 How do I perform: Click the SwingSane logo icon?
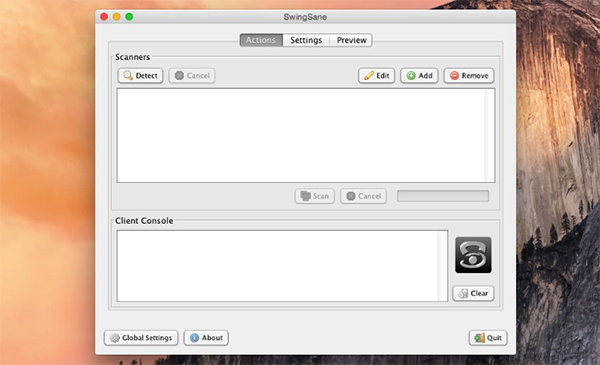(x=473, y=255)
